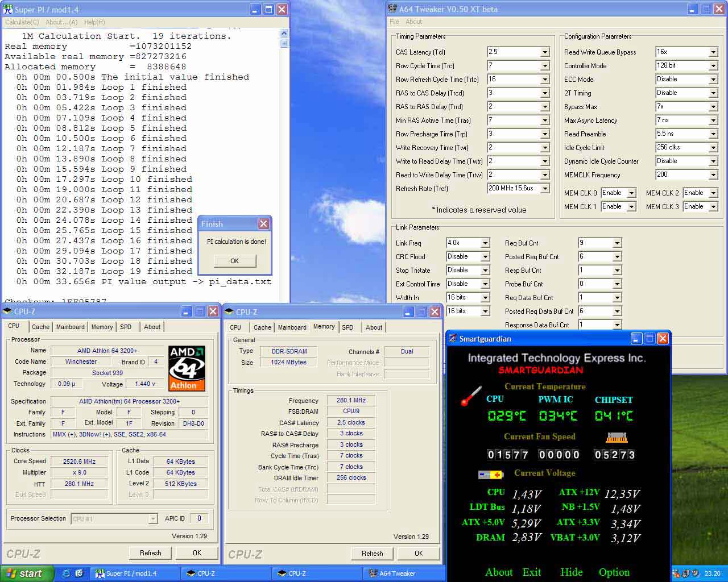Click Option link in Smartguardian
This screenshot has height=582, width=728.
(614, 572)
